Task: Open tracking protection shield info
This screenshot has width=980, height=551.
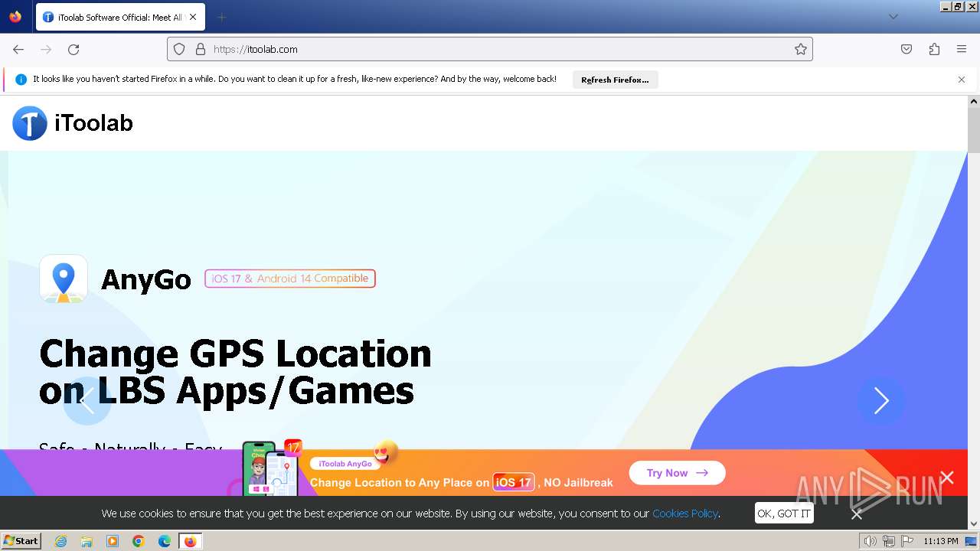Action: 179,49
